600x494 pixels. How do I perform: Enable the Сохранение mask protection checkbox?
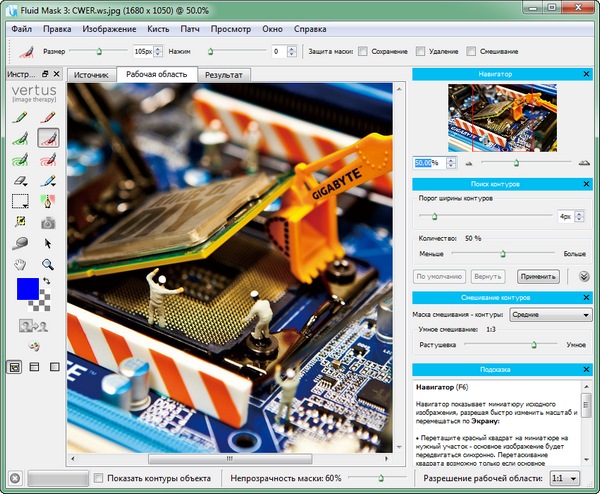pyautogui.click(x=363, y=51)
